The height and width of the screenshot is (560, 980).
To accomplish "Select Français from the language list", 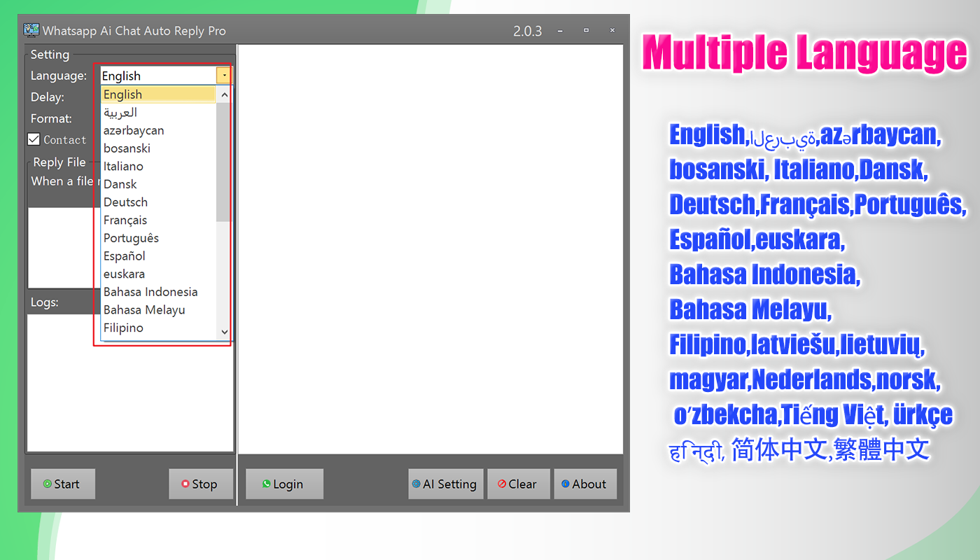I will tap(159, 220).
